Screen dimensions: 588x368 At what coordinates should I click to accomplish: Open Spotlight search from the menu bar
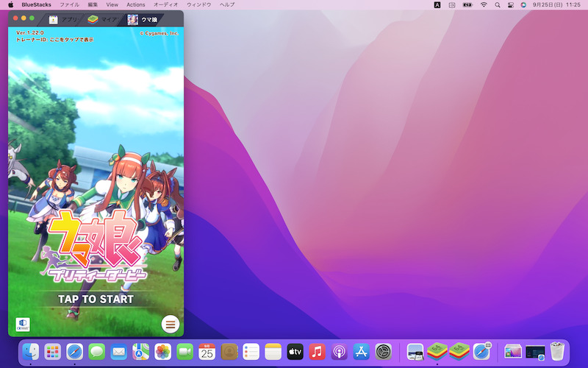(x=498, y=4)
